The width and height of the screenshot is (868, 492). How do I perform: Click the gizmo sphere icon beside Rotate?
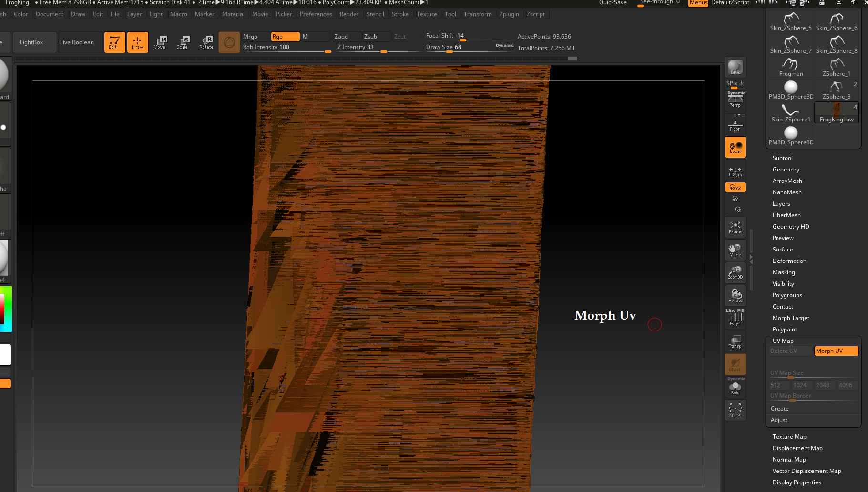coord(229,42)
